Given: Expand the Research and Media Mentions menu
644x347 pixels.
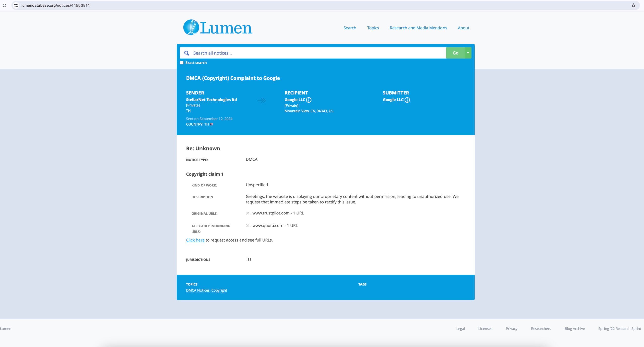Looking at the screenshot, I should tap(418, 28).
